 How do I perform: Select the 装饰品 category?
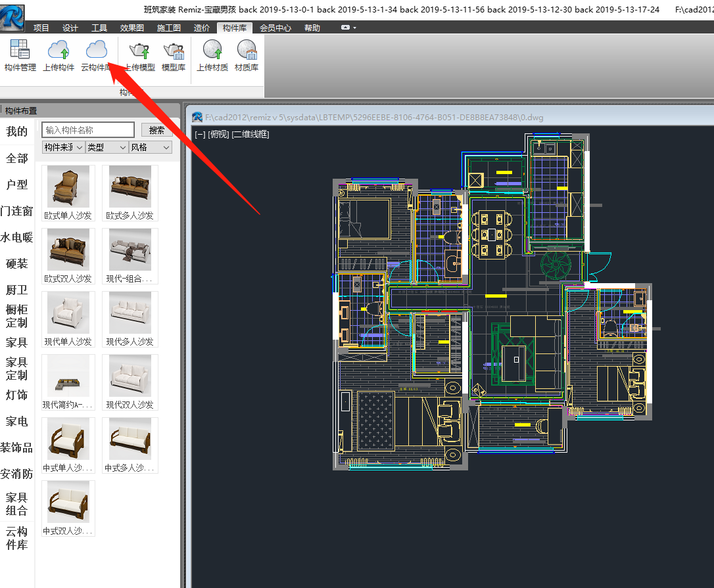click(17, 448)
